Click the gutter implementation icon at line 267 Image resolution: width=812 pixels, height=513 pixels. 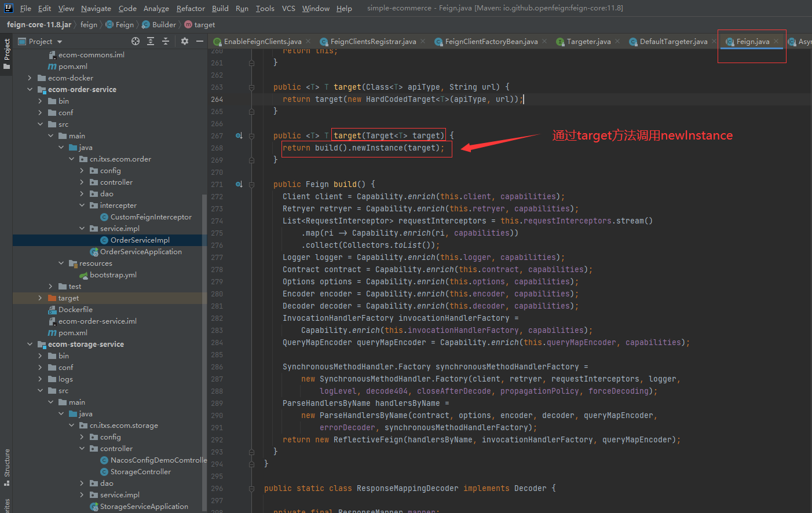coord(239,135)
